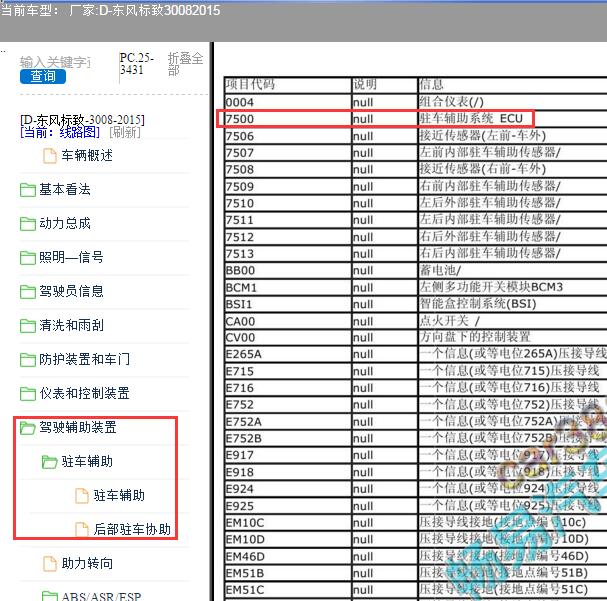
Task: Select the 基本看法 tree label
Action: pyautogui.click(x=65, y=190)
